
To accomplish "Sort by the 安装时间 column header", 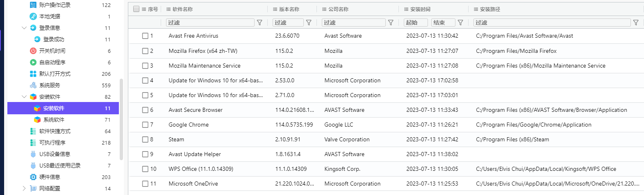I will 420,9.
